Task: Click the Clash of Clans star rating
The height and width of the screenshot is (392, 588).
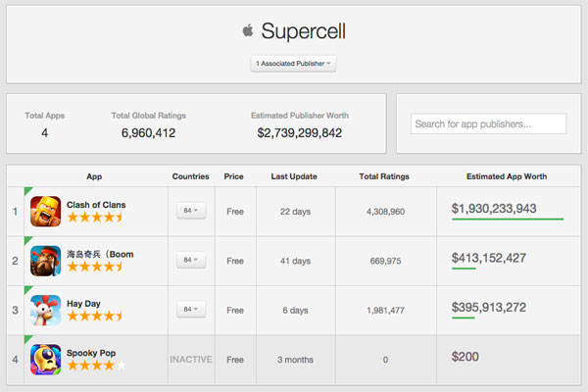Action: coord(95,218)
